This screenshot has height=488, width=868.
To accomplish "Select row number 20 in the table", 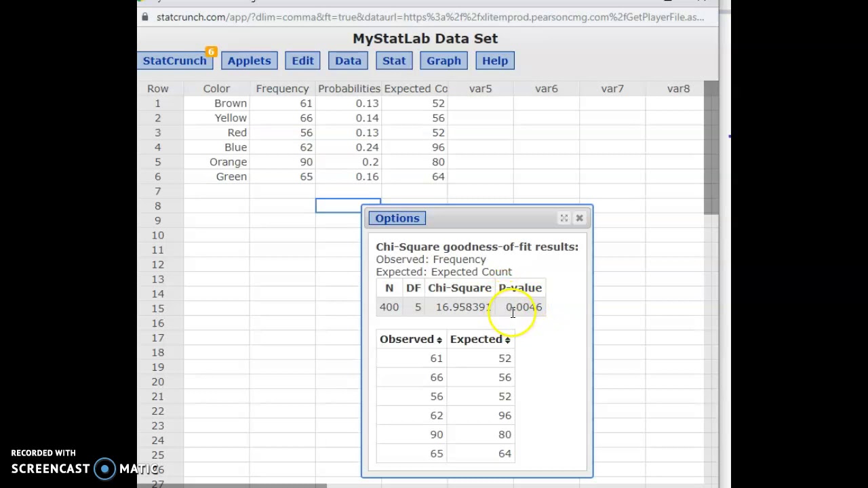I will point(158,382).
